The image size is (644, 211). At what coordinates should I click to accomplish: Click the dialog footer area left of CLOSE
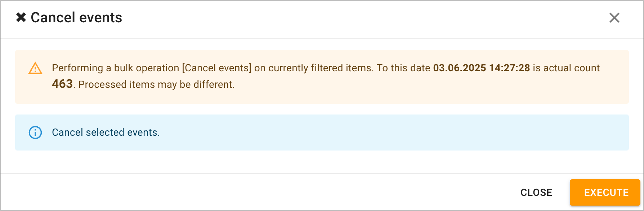252,192
